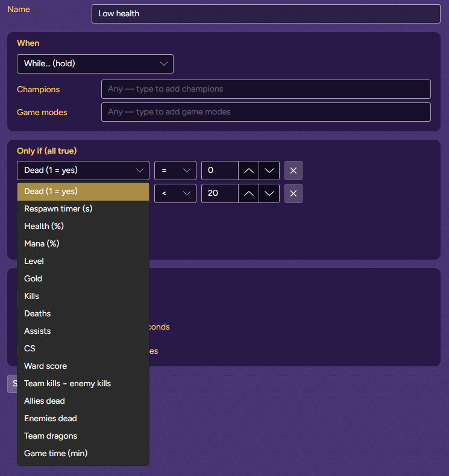Select Allies dead in the list
449x476 pixels.
(83, 401)
